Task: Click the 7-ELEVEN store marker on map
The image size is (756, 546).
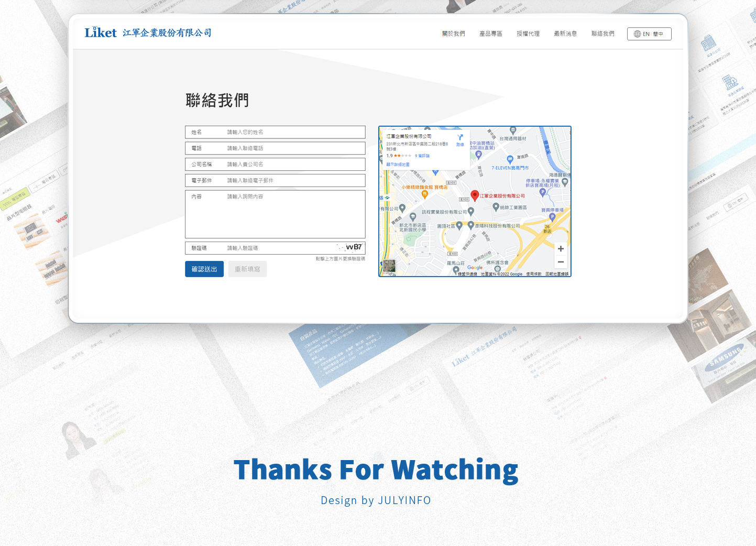Action: 509,159
